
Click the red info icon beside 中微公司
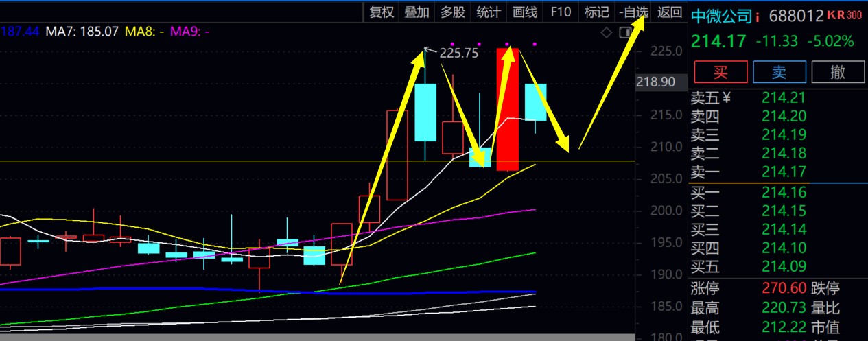tap(758, 16)
